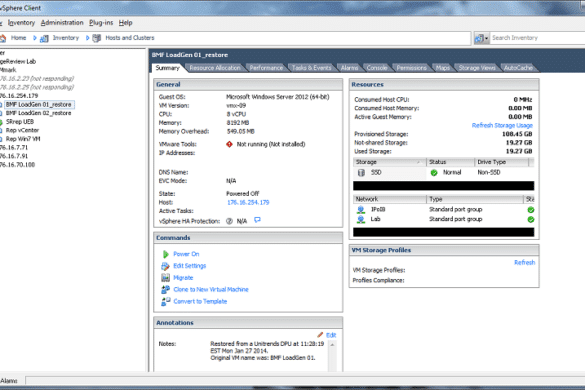Open the Tasks & Events tab
This screenshot has height=390, width=585.
click(x=312, y=68)
